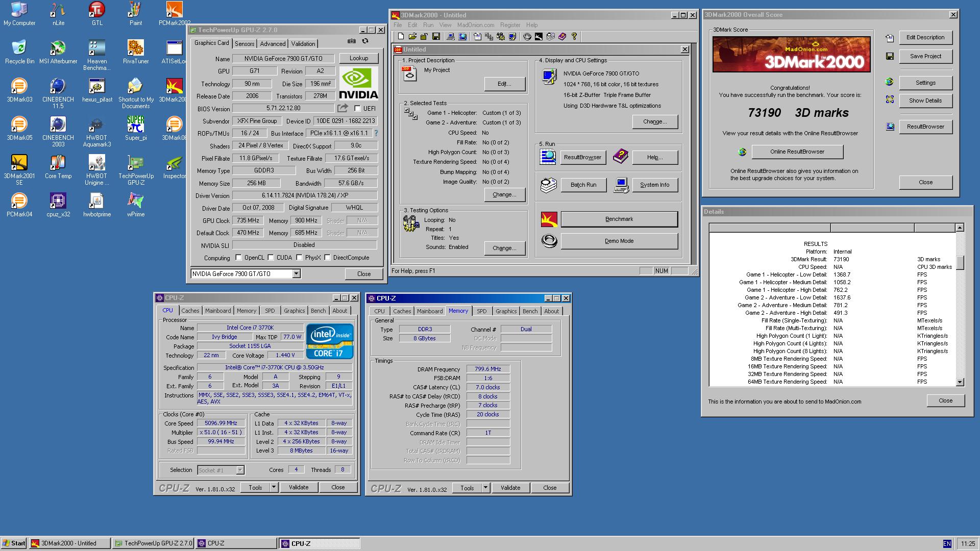Click Online ResultBrowser button
980x551 pixels.
click(797, 152)
